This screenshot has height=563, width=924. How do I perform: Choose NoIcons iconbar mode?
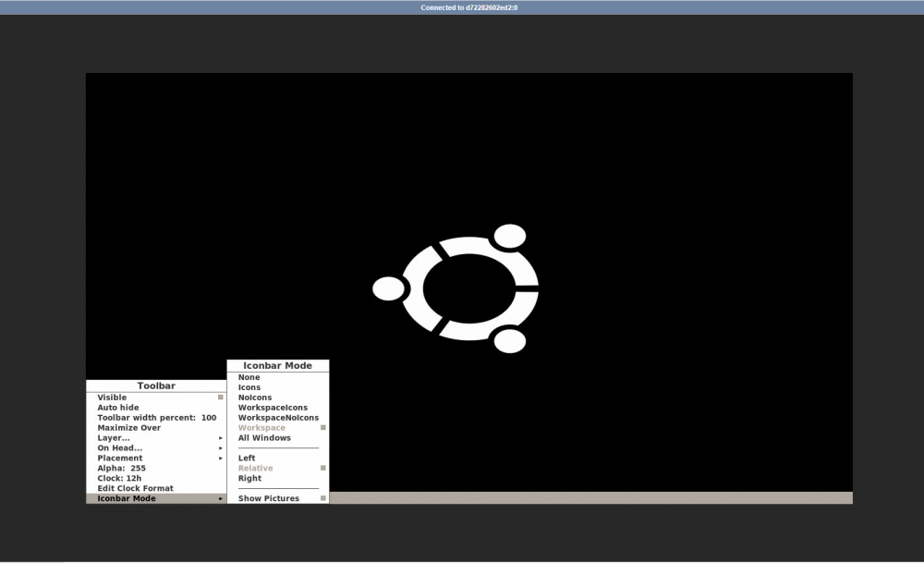tap(277, 398)
